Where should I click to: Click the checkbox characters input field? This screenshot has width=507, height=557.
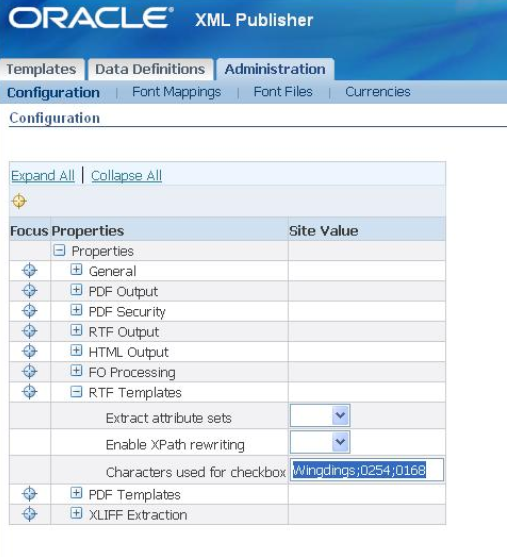[367, 470]
